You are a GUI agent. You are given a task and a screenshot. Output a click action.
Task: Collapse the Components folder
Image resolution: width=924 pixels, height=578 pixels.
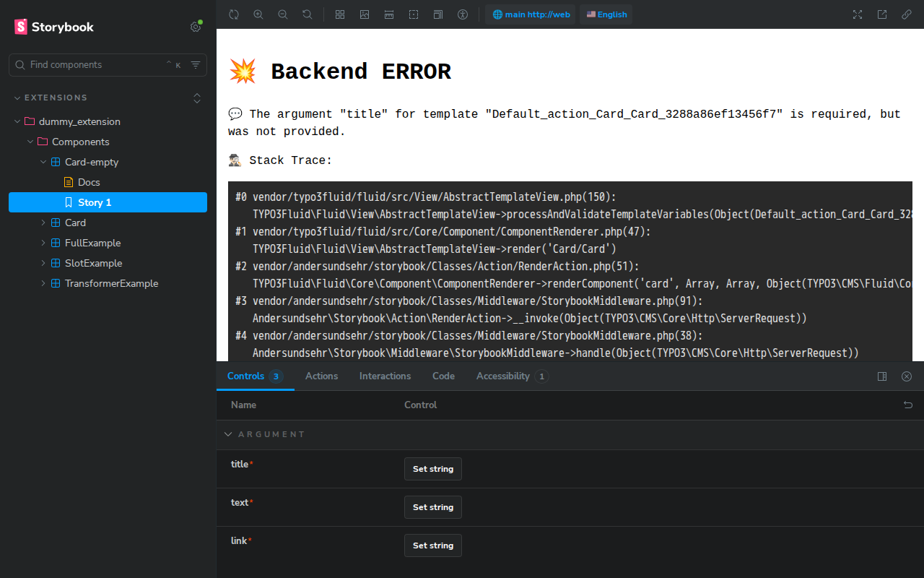coord(80,142)
